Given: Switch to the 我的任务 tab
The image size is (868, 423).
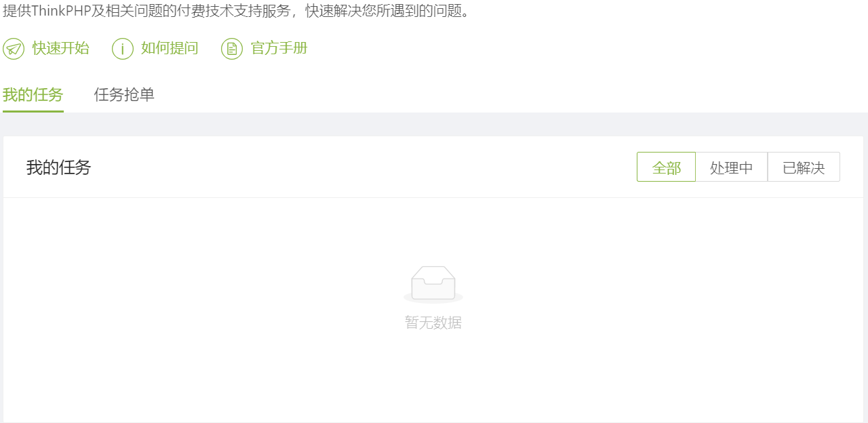Looking at the screenshot, I should click(x=33, y=95).
